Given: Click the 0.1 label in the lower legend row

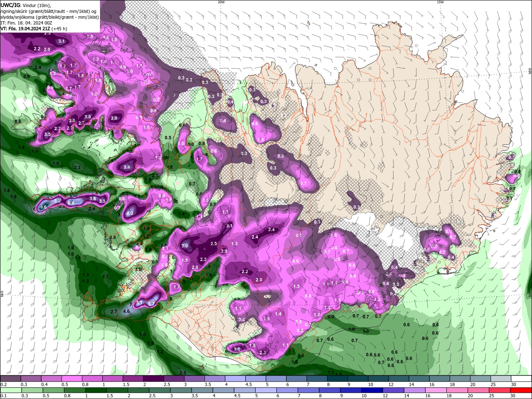Looking at the screenshot, I should 3,396.
